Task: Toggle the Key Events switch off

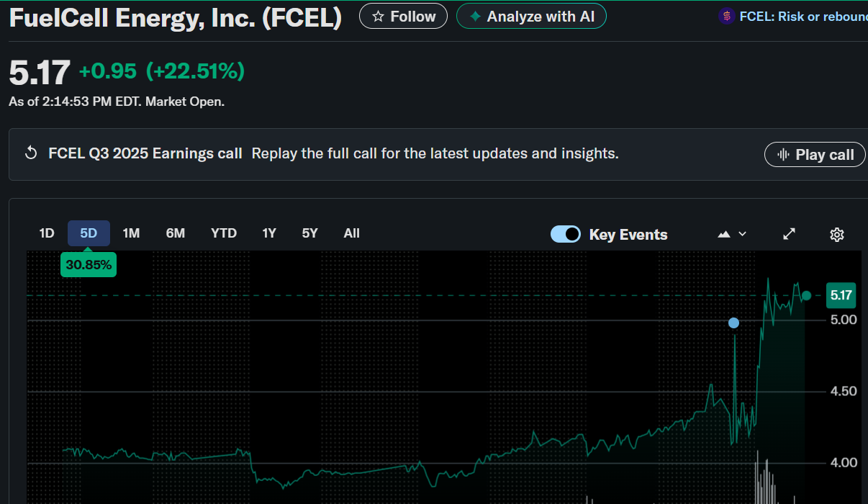Action: pos(566,234)
